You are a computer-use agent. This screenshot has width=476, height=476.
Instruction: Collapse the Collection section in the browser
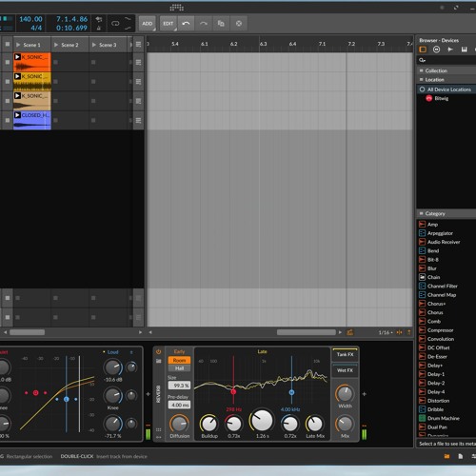(446, 70)
